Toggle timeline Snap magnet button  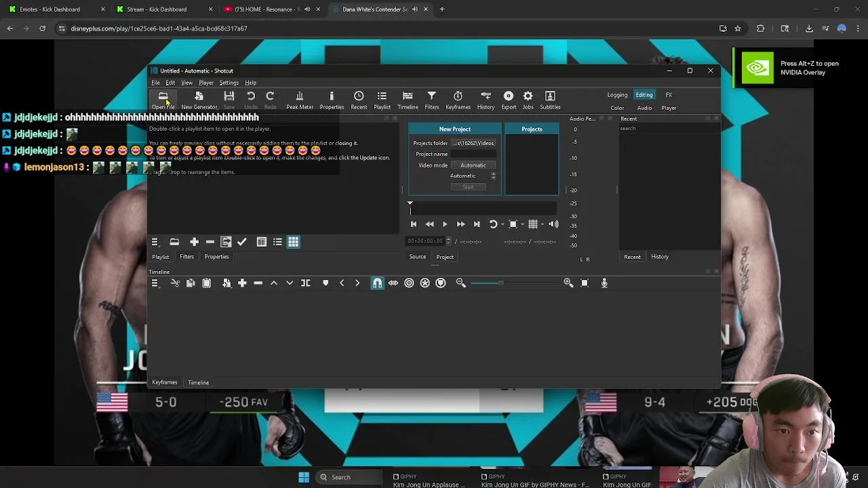pyautogui.click(x=377, y=283)
